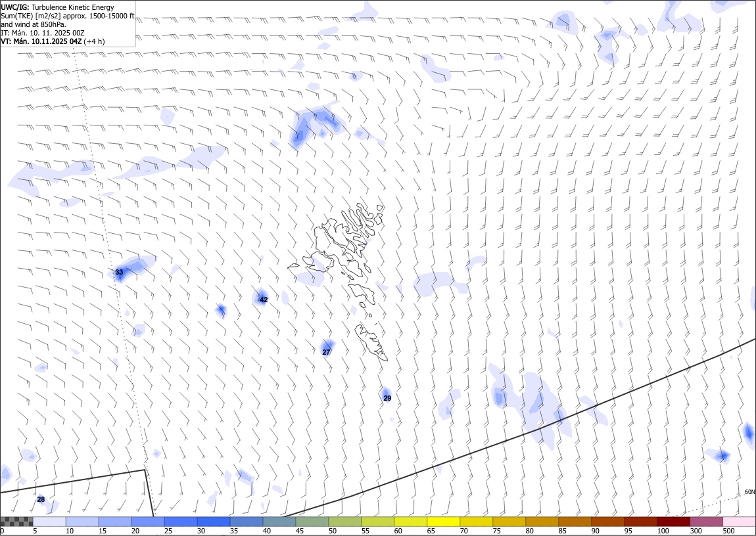Click the pale pink above-500 legend swatch
756x536 pixels.
pos(739,522)
